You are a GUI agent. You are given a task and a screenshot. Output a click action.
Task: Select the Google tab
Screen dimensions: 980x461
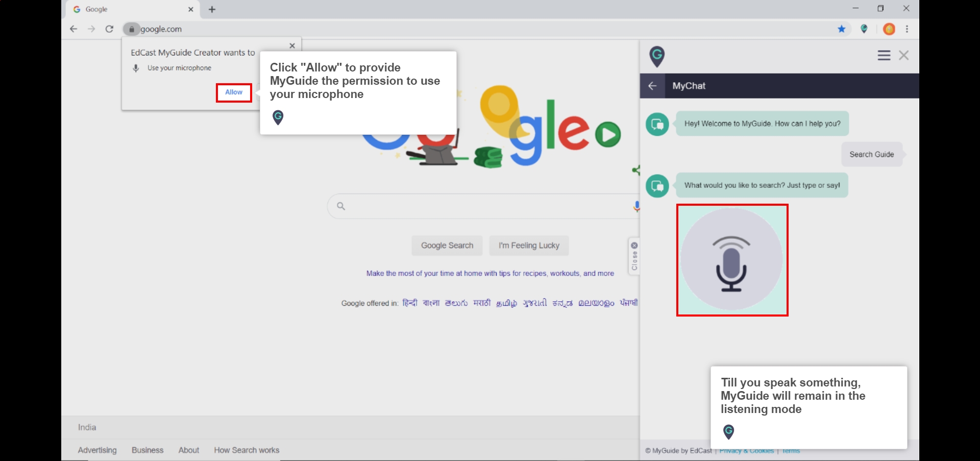(133, 9)
